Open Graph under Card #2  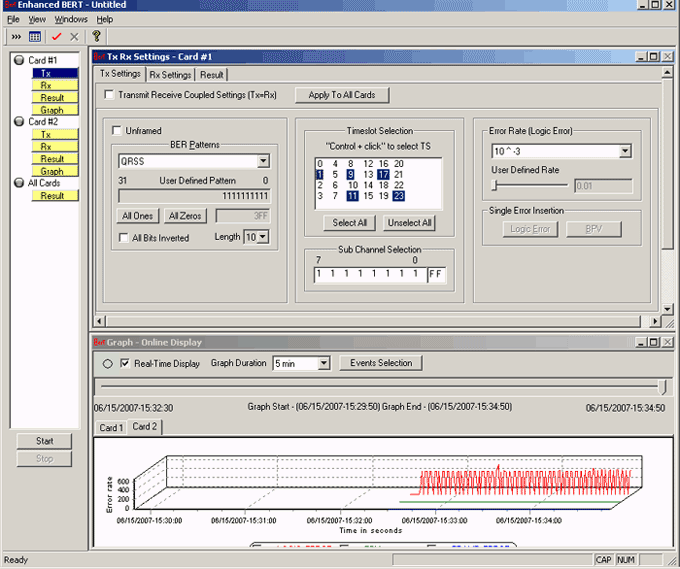tap(55, 171)
